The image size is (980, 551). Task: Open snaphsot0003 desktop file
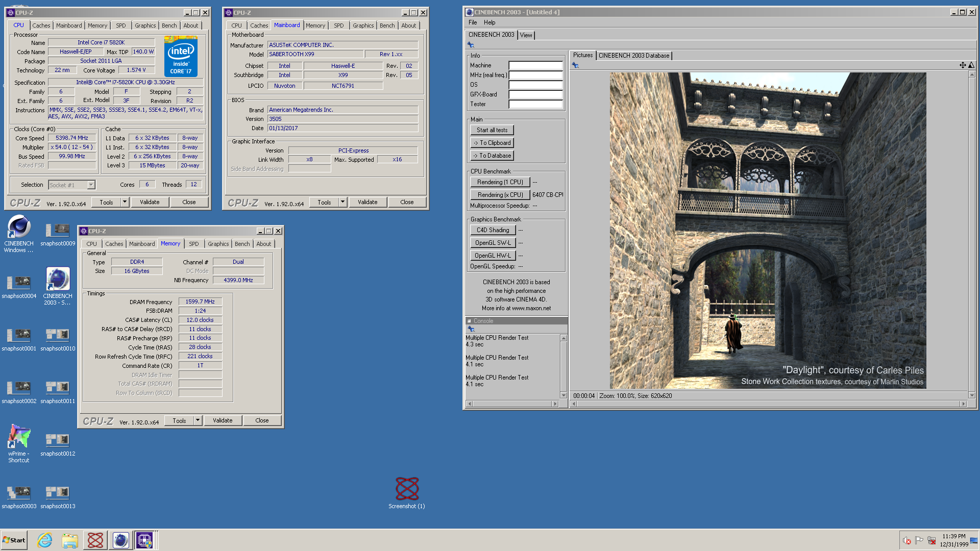pos(19,497)
